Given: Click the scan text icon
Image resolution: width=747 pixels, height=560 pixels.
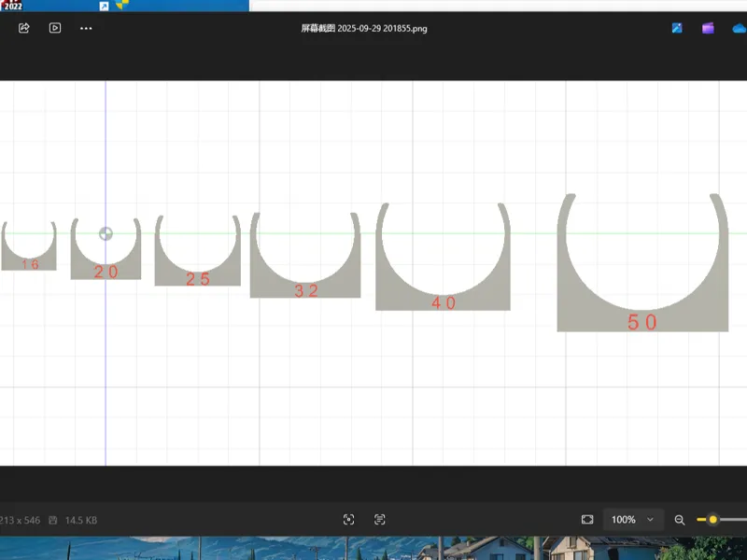Looking at the screenshot, I should pos(380,520).
